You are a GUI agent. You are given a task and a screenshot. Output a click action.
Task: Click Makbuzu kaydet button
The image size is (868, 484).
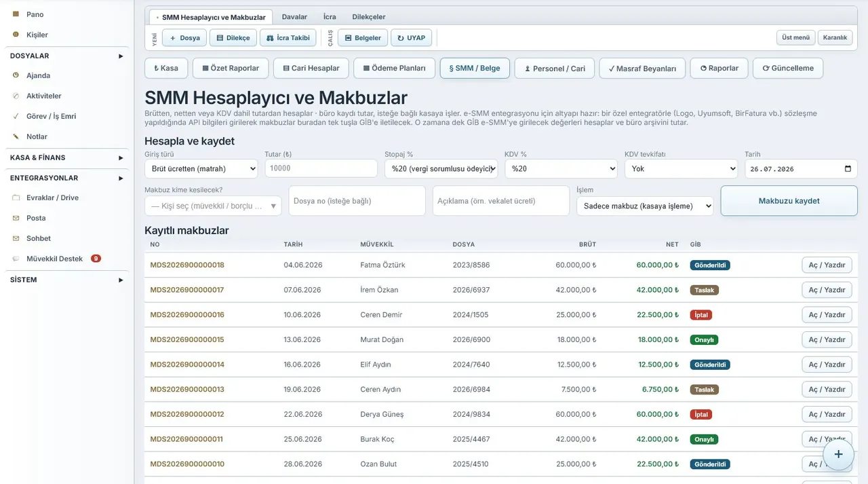pyautogui.click(x=789, y=201)
